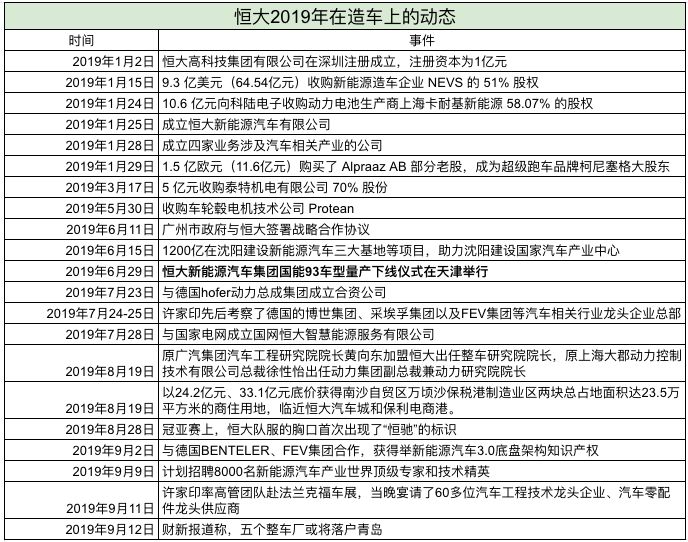The height and width of the screenshot is (542, 688).
Task: Click the 德国BENTELER、FEV集团合作 event
Action: pyautogui.click(x=421, y=450)
